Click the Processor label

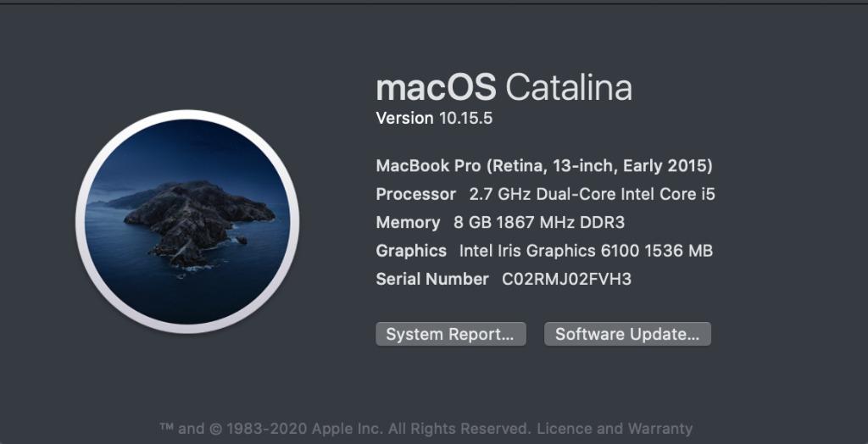click(415, 194)
